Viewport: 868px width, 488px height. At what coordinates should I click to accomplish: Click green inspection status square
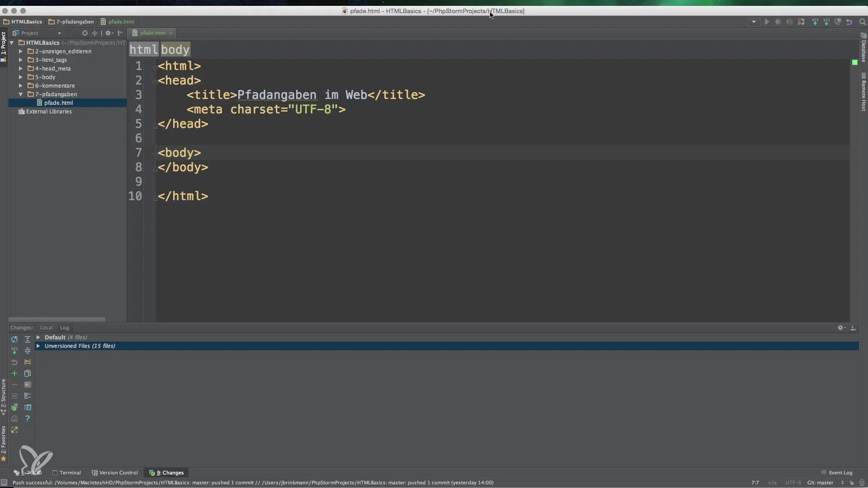[854, 62]
